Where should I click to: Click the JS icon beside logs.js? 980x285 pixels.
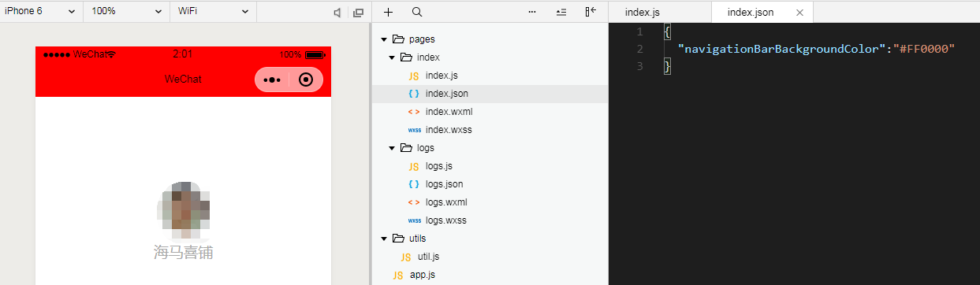click(414, 166)
